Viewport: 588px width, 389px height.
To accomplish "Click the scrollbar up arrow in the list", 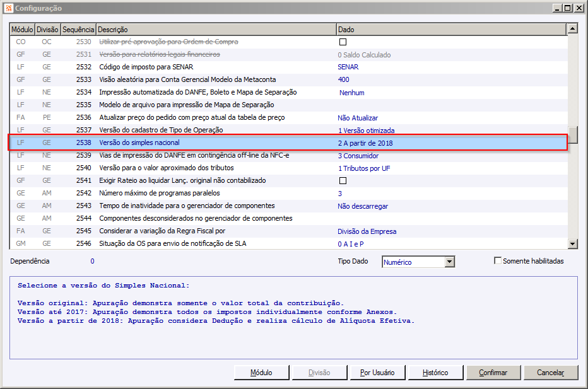I will pos(572,28).
